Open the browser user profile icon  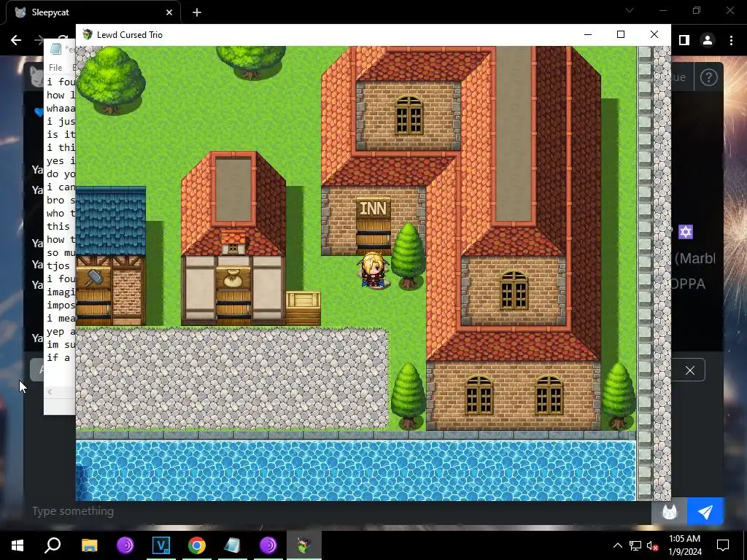708,41
